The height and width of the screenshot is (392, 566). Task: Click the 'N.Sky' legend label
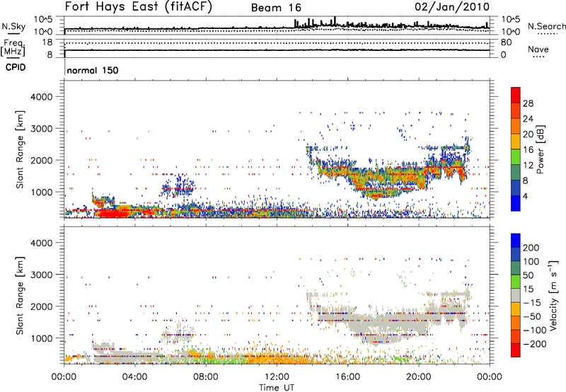tap(13, 26)
